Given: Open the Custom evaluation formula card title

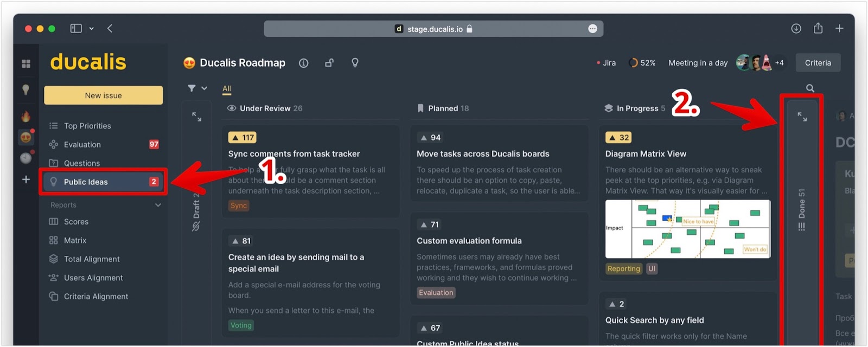Looking at the screenshot, I should [x=469, y=241].
